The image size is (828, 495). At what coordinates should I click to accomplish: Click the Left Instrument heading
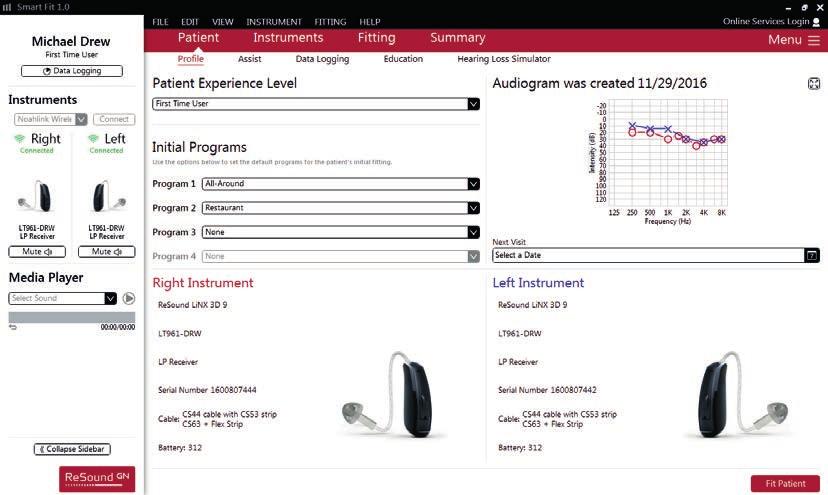(538, 283)
